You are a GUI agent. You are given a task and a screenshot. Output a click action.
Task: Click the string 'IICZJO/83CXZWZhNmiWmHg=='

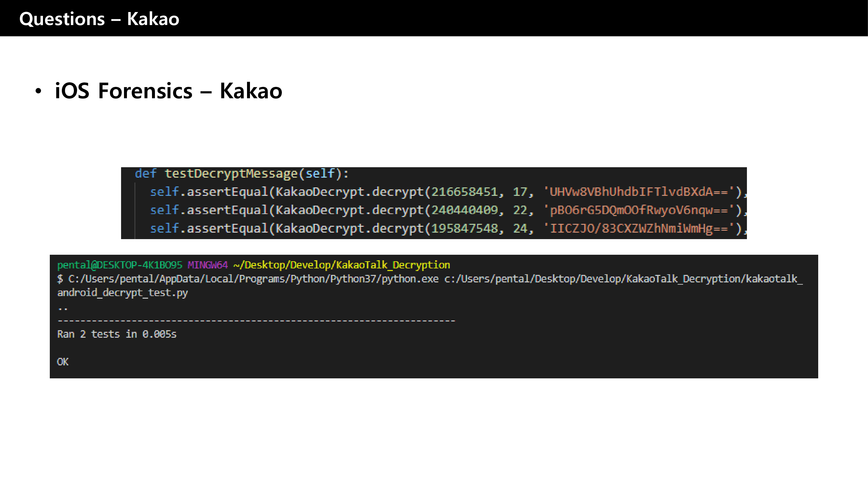639,228
